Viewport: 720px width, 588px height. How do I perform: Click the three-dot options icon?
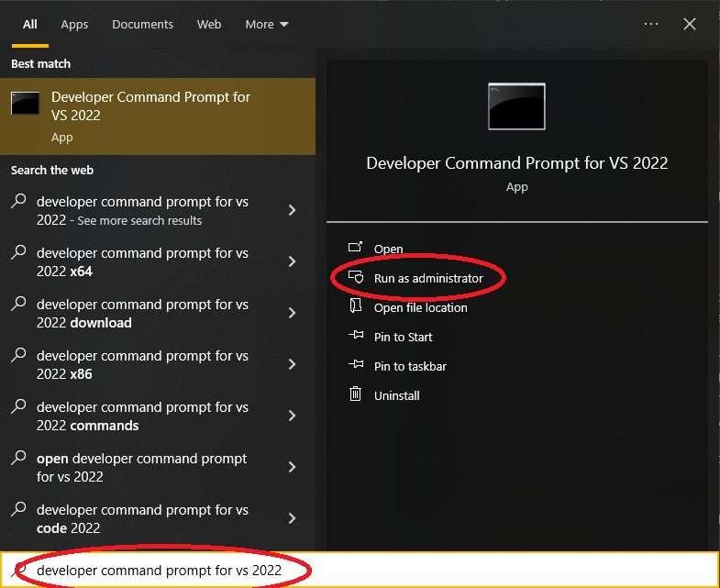(x=651, y=25)
